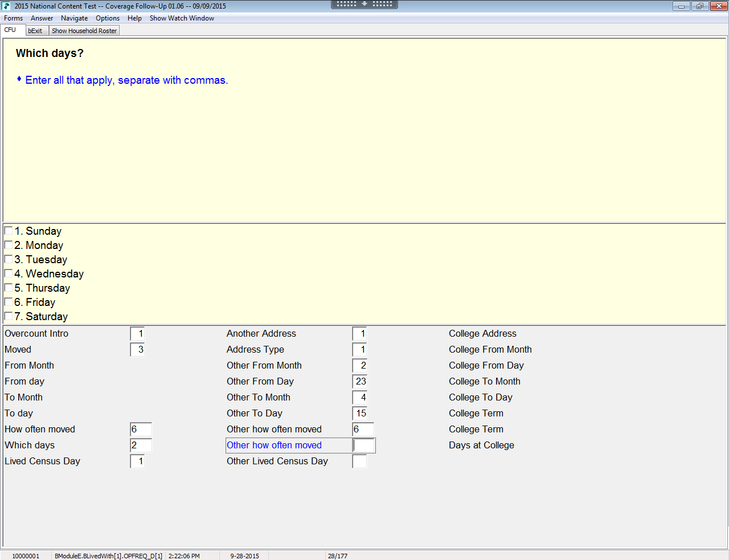Open the Forms menu
Image resolution: width=729 pixels, height=560 pixels.
point(13,18)
